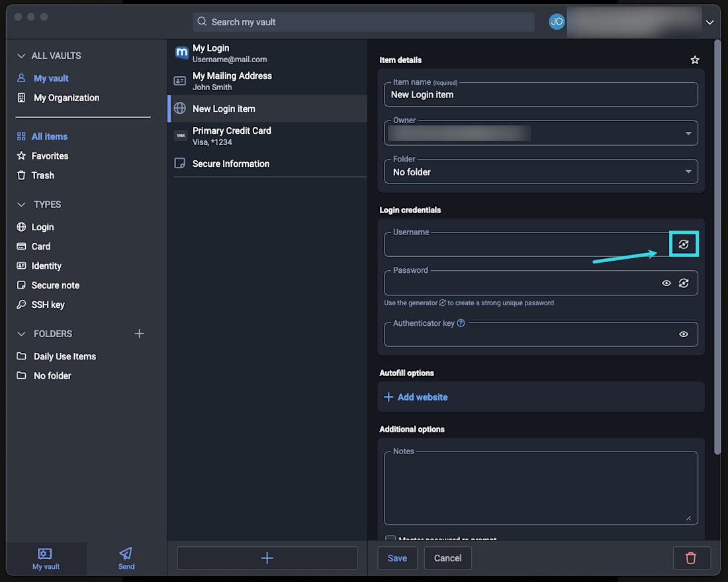Click the red trash delete icon
This screenshot has height=582, width=728.
coord(691,558)
